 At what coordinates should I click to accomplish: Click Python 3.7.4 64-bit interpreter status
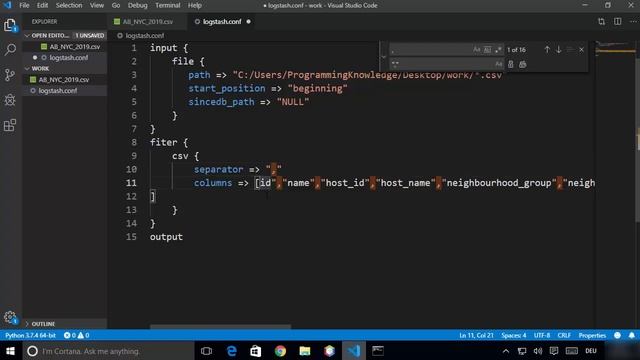[x=30, y=335]
